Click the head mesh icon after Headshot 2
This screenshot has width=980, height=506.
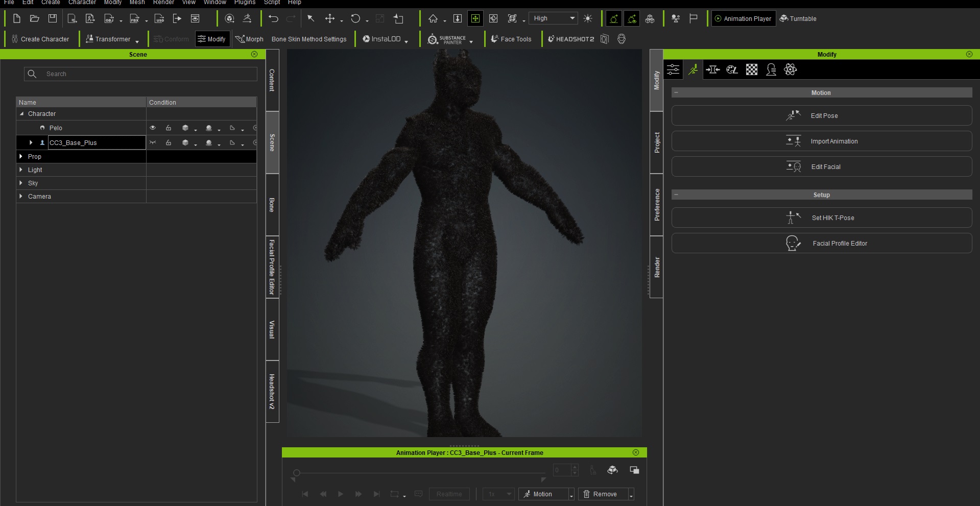[x=622, y=39]
